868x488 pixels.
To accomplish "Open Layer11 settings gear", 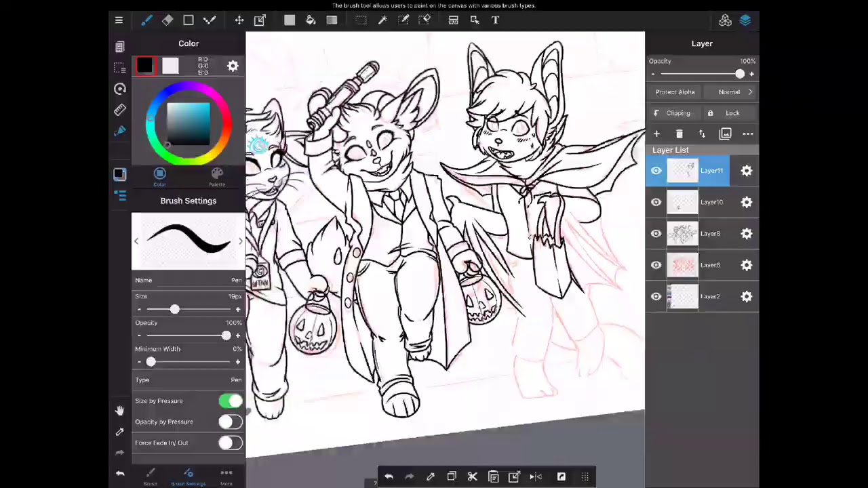I will (x=747, y=171).
